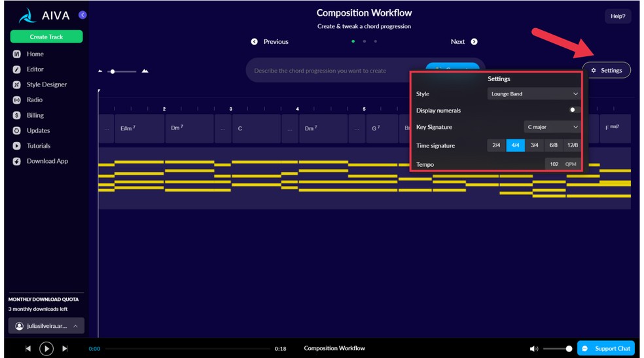Select the Fmaj7 chord block

click(x=615, y=128)
